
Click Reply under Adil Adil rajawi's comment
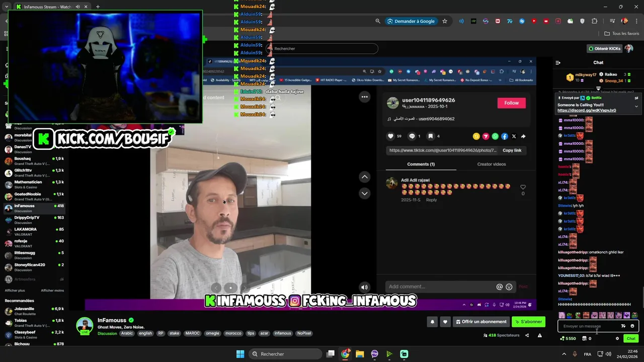pos(431,200)
